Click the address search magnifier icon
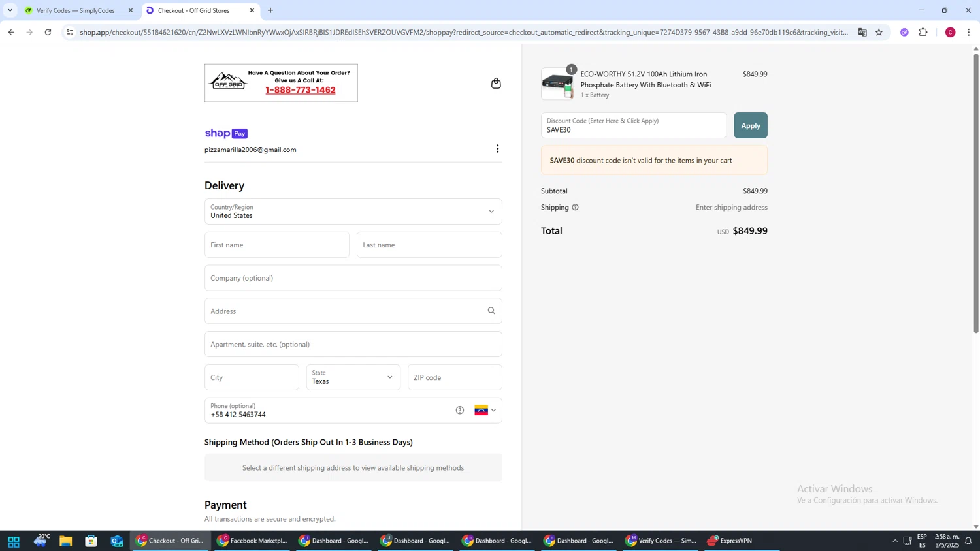Image resolution: width=980 pixels, height=551 pixels. (491, 311)
